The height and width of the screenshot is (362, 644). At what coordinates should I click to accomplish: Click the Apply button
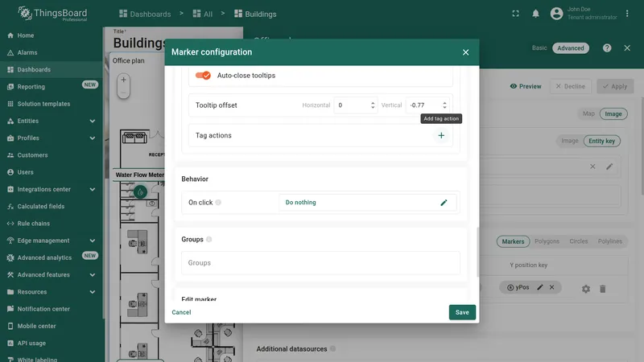pos(615,86)
